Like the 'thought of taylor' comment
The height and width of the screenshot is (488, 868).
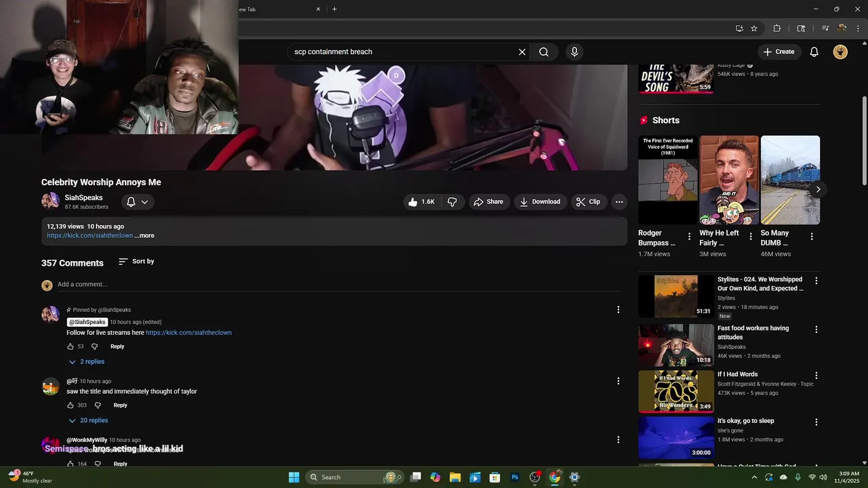pos(71,405)
